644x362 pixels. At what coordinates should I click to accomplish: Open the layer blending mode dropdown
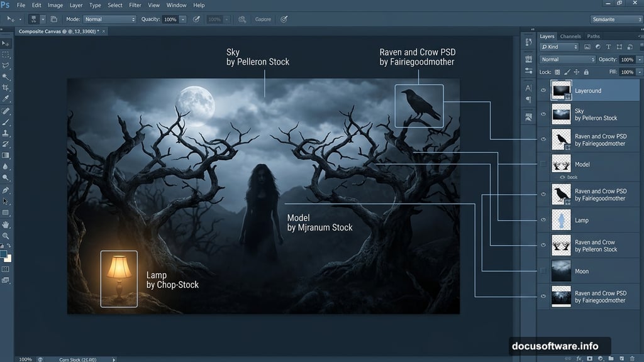coord(566,59)
